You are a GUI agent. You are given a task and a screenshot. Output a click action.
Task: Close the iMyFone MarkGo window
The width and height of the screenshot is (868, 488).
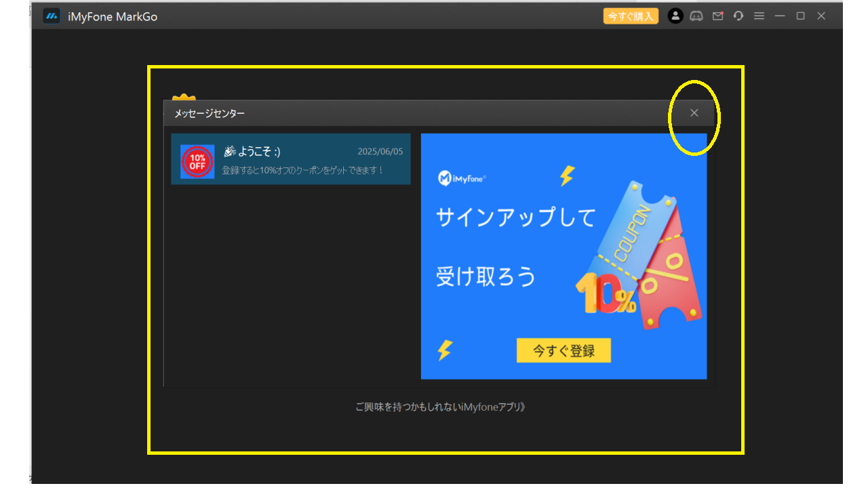821,16
